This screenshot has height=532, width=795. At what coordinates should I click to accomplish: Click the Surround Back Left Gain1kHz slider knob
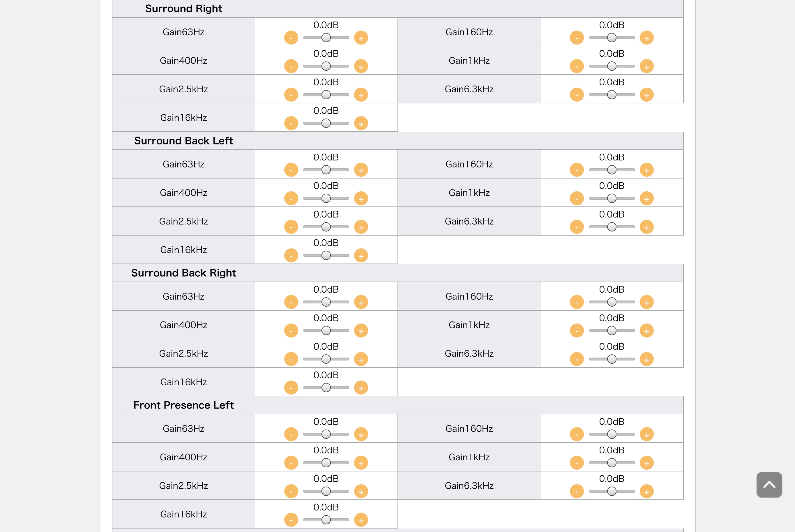click(612, 199)
